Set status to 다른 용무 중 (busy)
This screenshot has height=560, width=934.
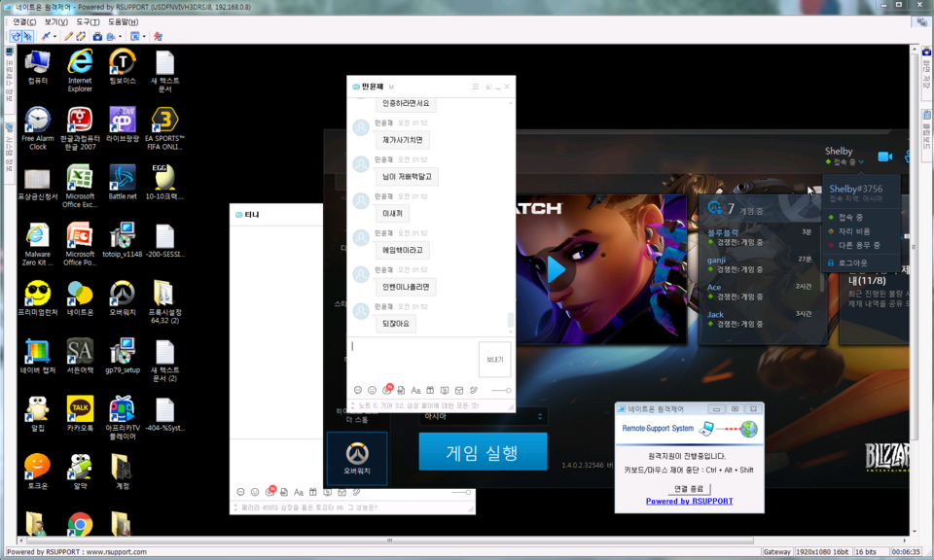(x=856, y=246)
